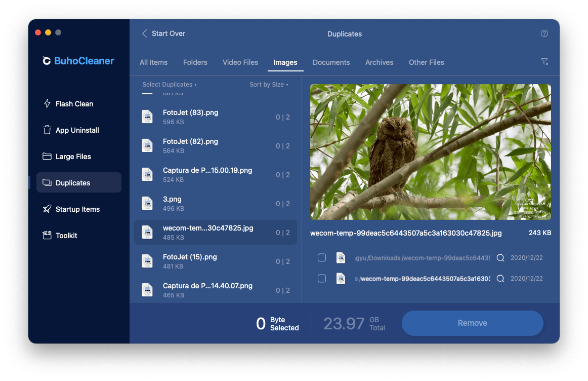
Task: Switch to the All Items tab
Action: tap(153, 62)
